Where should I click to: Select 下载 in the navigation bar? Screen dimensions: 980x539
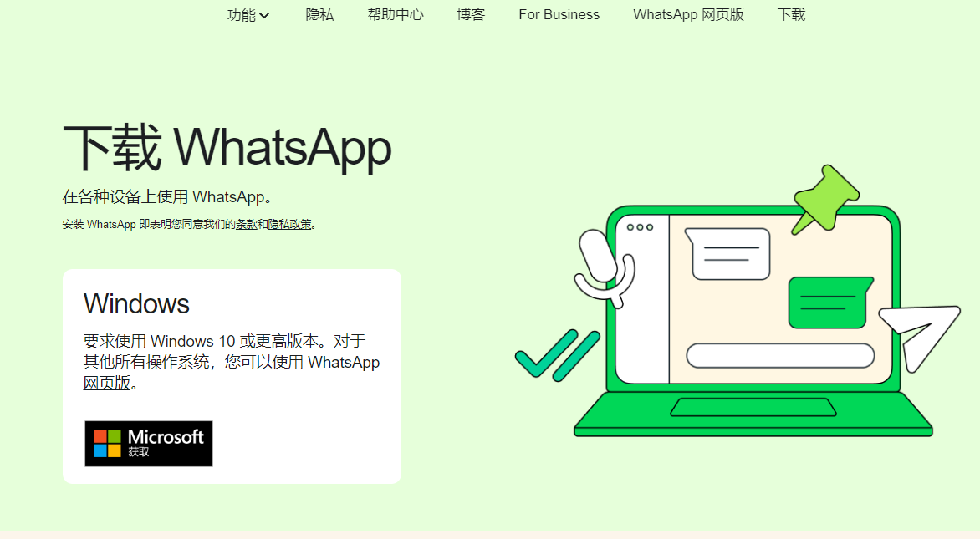point(790,14)
